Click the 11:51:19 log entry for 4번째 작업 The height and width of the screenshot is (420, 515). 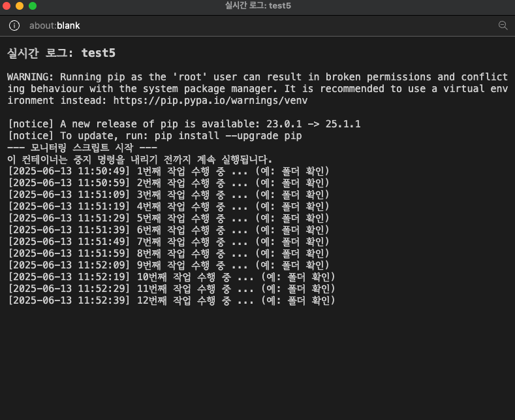point(168,206)
